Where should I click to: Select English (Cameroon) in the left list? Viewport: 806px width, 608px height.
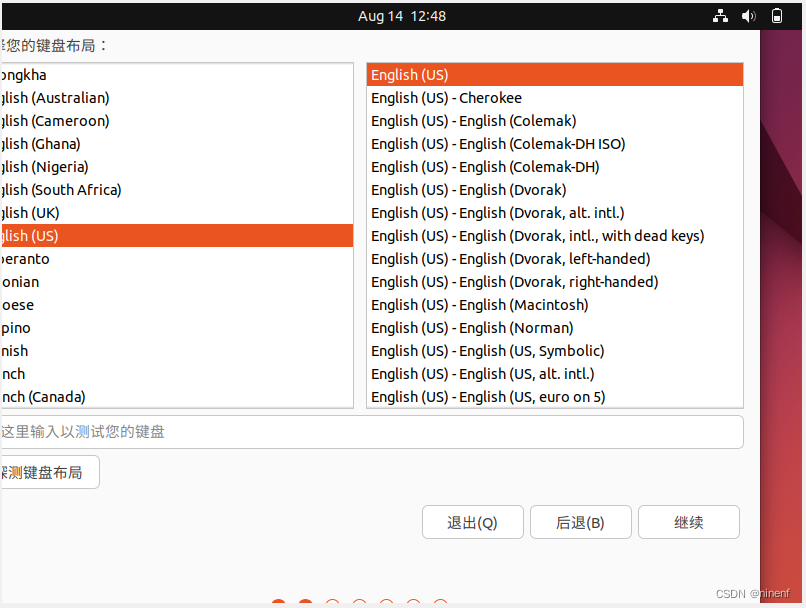coord(177,121)
